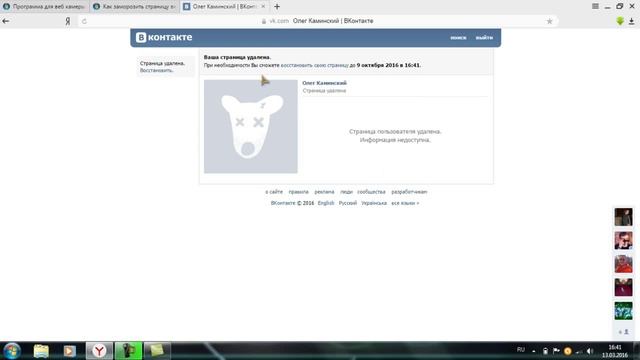Open реклама footer link
Image resolution: width=640 pixels, height=360 pixels.
[x=324, y=192]
